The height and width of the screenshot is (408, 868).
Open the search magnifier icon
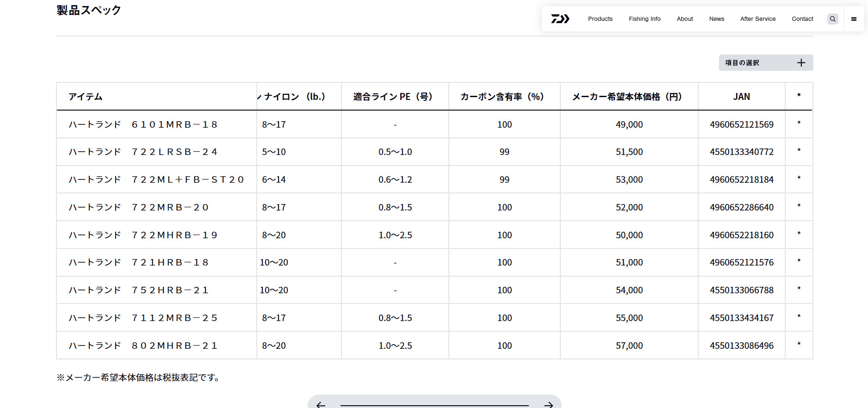[833, 19]
